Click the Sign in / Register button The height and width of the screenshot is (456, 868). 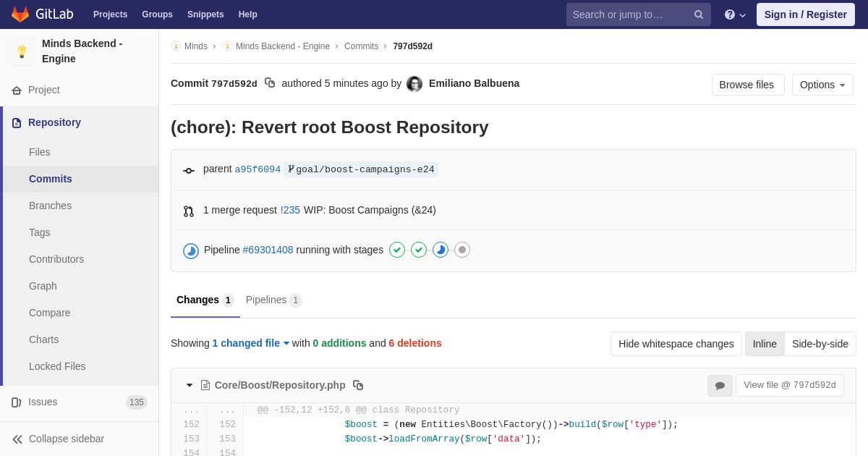(x=806, y=14)
